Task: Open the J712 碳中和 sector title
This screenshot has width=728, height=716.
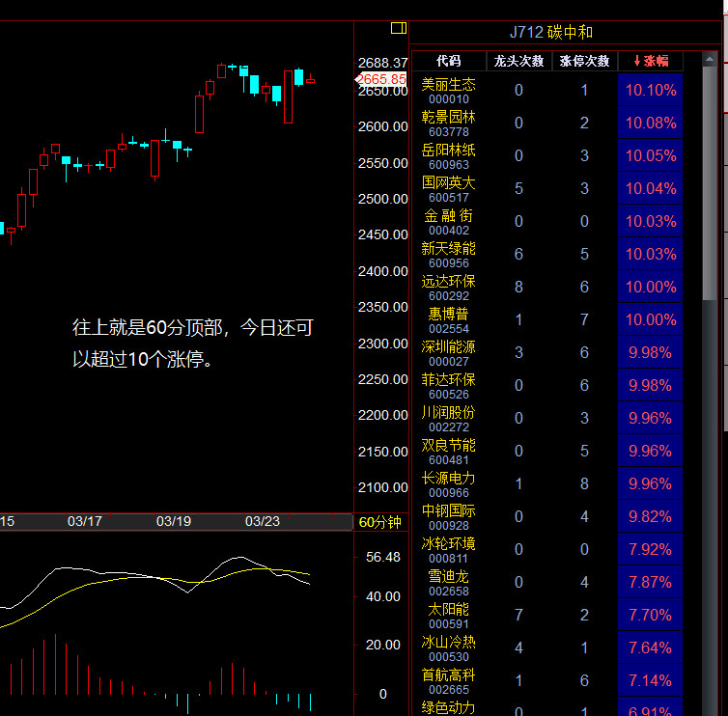Action: 551,32
